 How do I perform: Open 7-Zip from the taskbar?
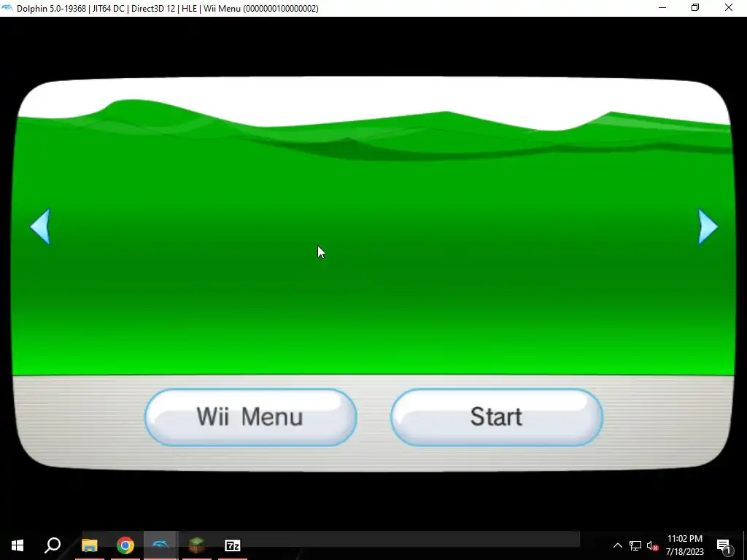pos(233,545)
